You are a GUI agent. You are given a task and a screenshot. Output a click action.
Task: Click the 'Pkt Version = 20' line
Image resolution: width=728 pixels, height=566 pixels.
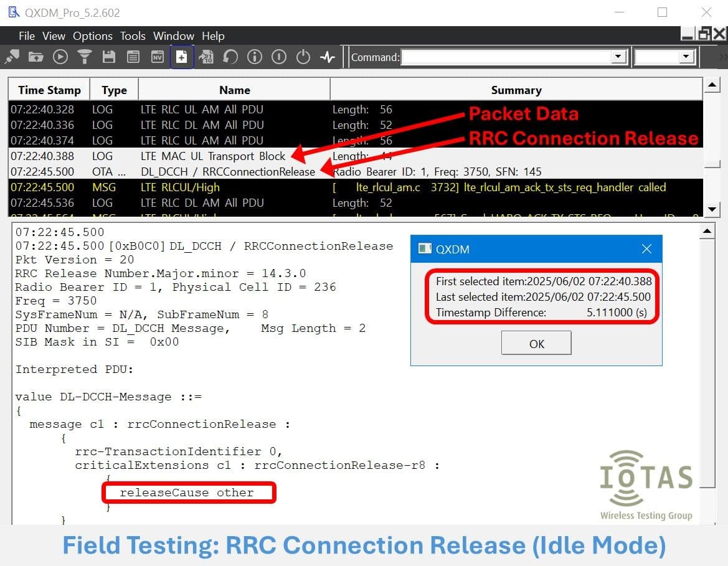75,260
